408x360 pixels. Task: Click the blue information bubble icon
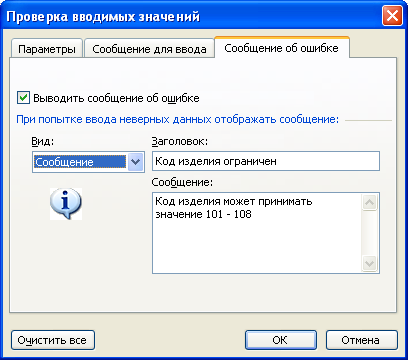[x=66, y=204]
